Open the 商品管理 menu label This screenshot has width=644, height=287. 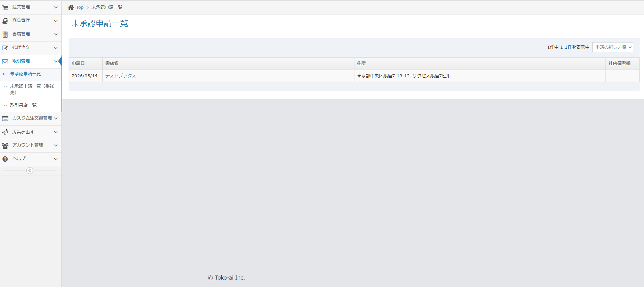coord(21,21)
